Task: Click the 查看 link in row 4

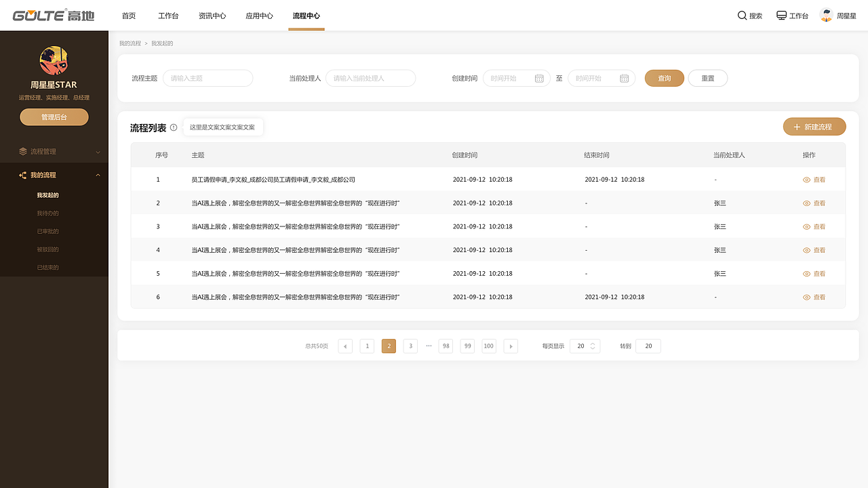Action: coord(820,250)
